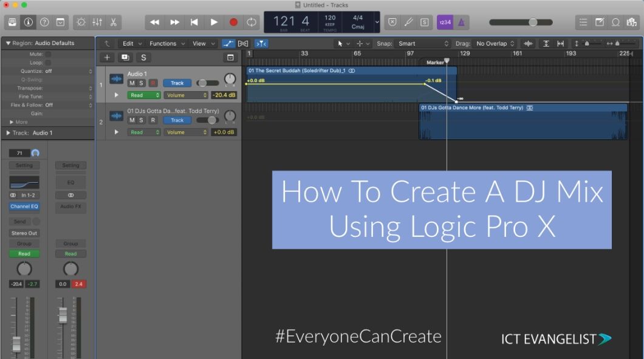This screenshot has height=359, width=644.
Task: Mute the Audio 1 track
Action: coord(132,83)
